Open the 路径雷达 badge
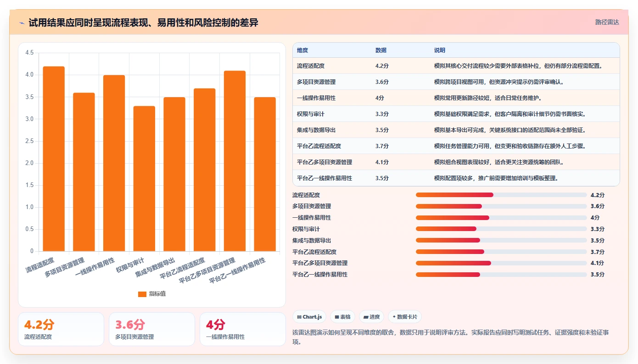 pyautogui.click(x=607, y=22)
